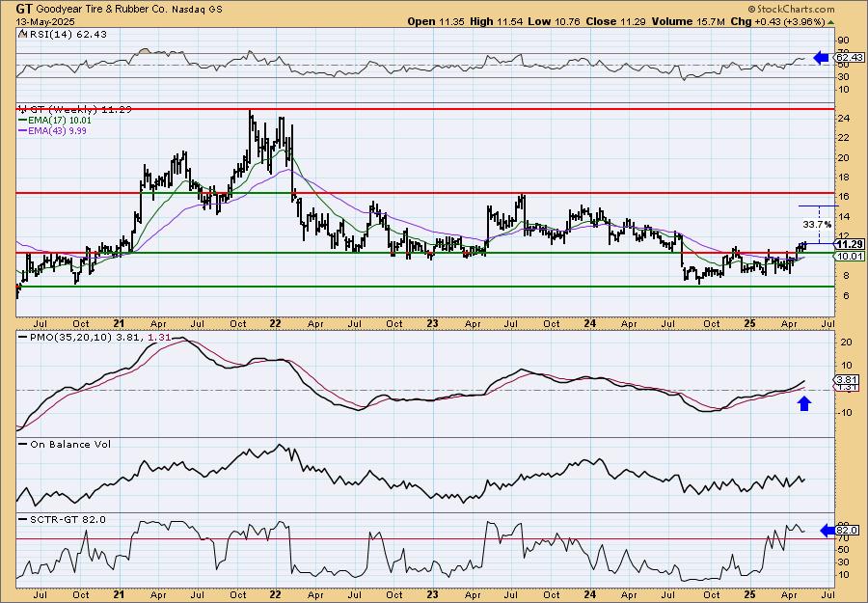Viewport: 868px width, 603px height.
Task: Click the GT (Weekly) 11.29 price legend
Action: (x=80, y=109)
